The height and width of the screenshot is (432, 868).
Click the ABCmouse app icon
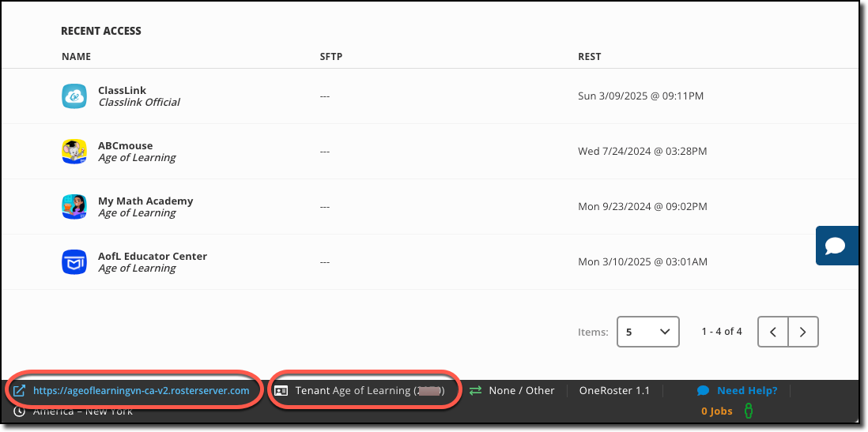tap(74, 152)
